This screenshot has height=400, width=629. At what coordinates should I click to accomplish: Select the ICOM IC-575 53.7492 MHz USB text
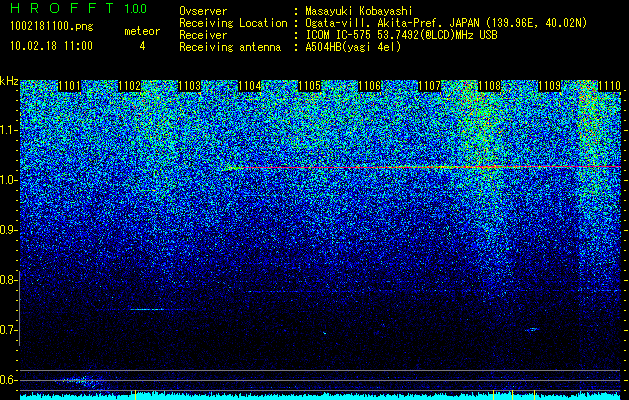(x=401, y=35)
